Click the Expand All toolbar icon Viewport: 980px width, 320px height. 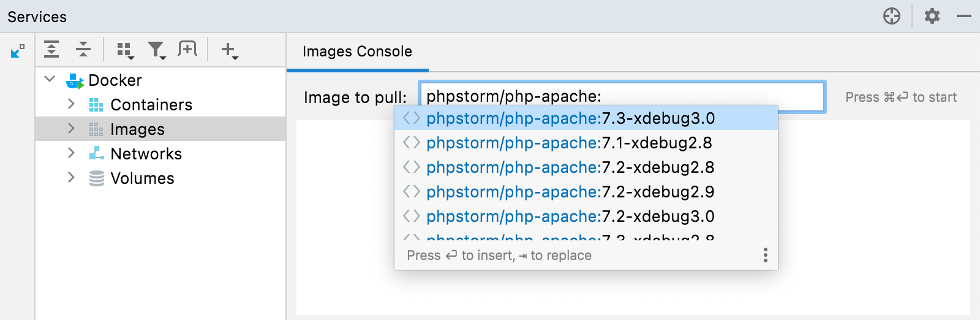(52, 49)
